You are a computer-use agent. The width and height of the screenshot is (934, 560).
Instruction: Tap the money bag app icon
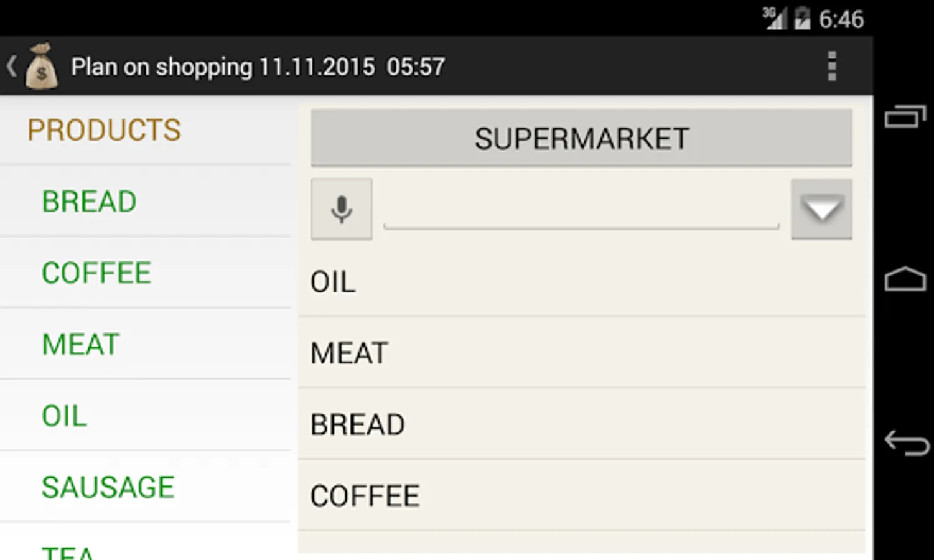(x=41, y=67)
